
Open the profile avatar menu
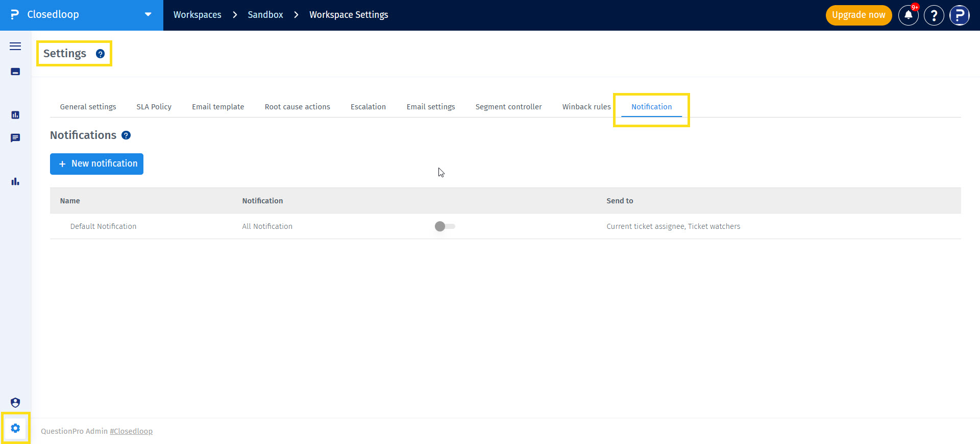coord(960,15)
